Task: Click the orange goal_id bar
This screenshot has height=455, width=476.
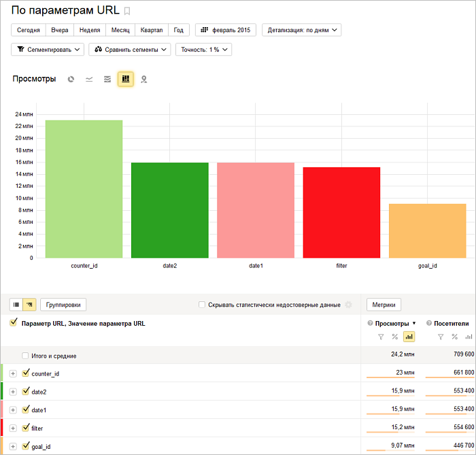Action: point(428,231)
